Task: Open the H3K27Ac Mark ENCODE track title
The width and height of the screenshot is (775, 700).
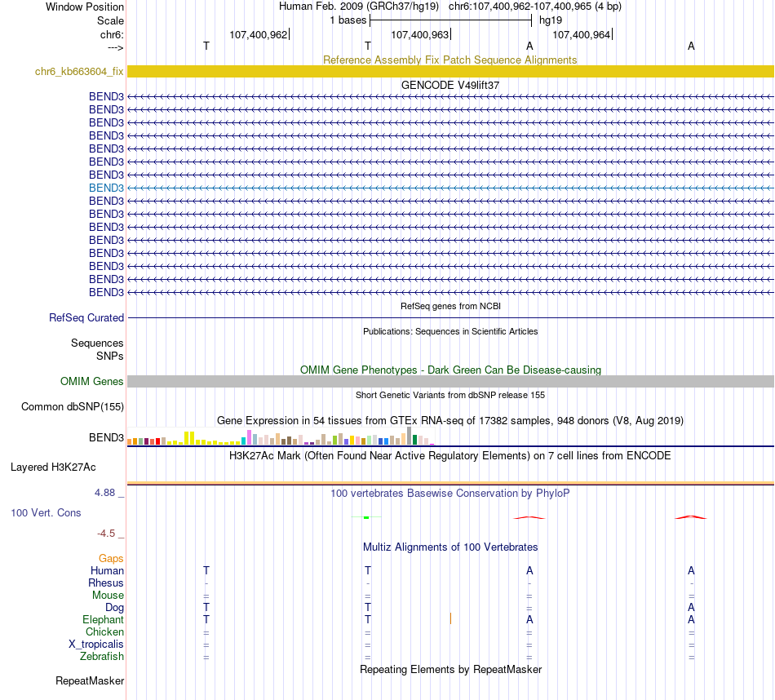Action: pos(449,455)
